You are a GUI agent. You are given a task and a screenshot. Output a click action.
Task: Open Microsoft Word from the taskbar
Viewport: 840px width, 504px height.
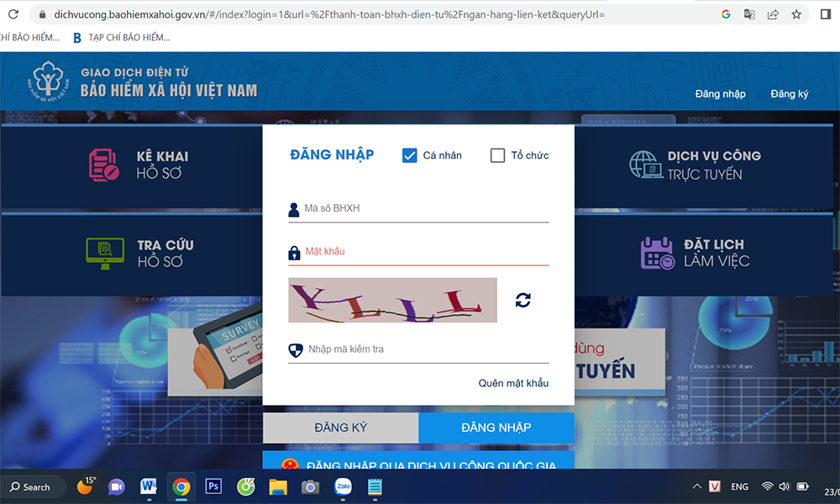(149, 486)
